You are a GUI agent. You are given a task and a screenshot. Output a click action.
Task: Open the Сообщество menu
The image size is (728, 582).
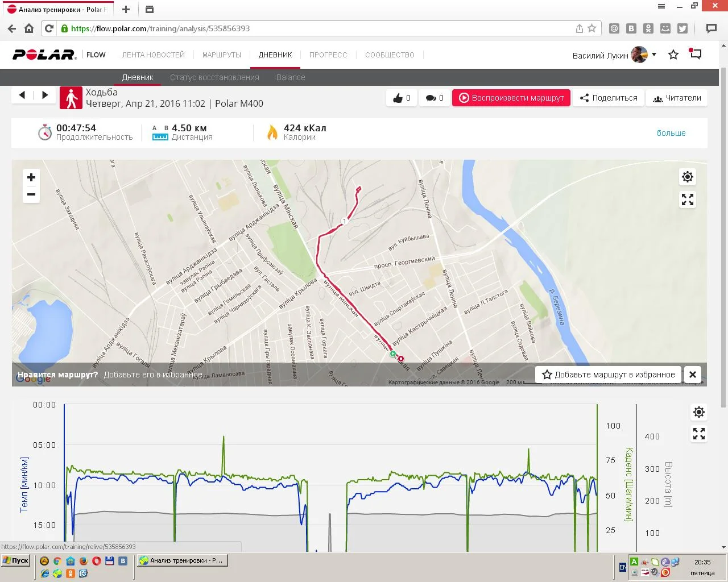click(x=390, y=55)
